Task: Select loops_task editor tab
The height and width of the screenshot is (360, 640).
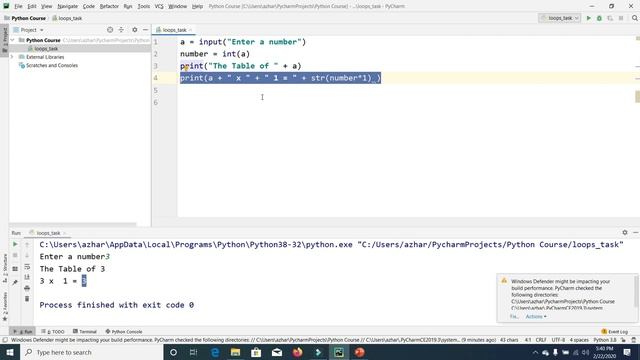Action: tap(174, 30)
